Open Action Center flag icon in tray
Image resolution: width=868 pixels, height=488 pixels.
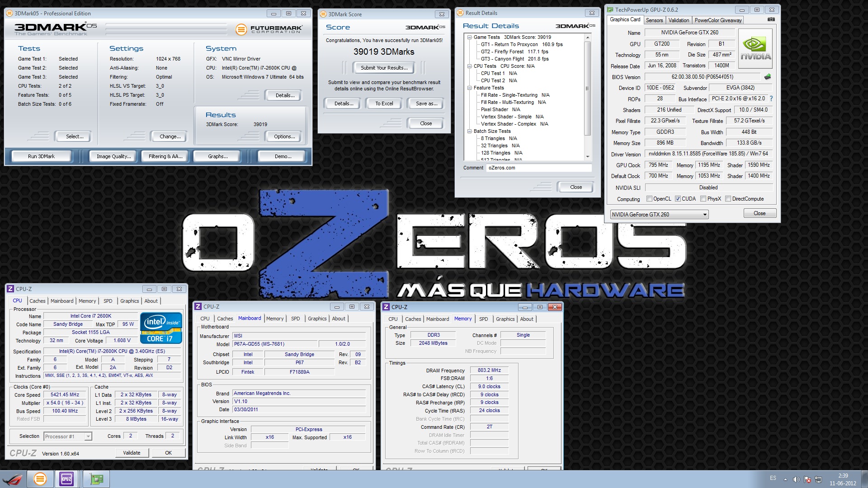tap(807, 479)
